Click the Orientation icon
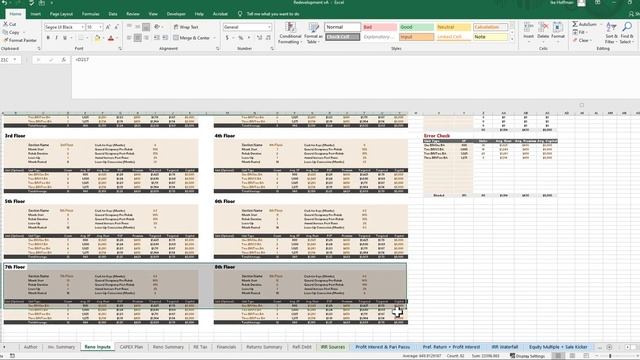The image size is (640, 360). [x=157, y=27]
